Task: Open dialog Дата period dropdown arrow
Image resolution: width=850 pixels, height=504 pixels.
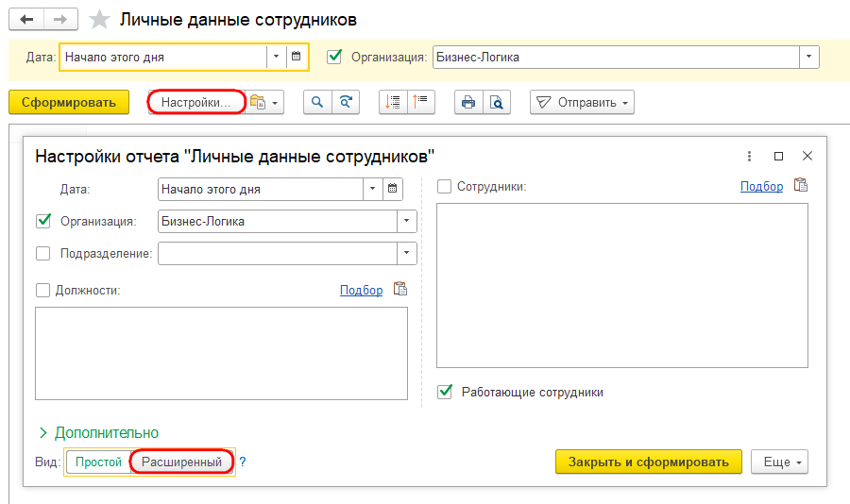Action: pyautogui.click(x=372, y=189)
